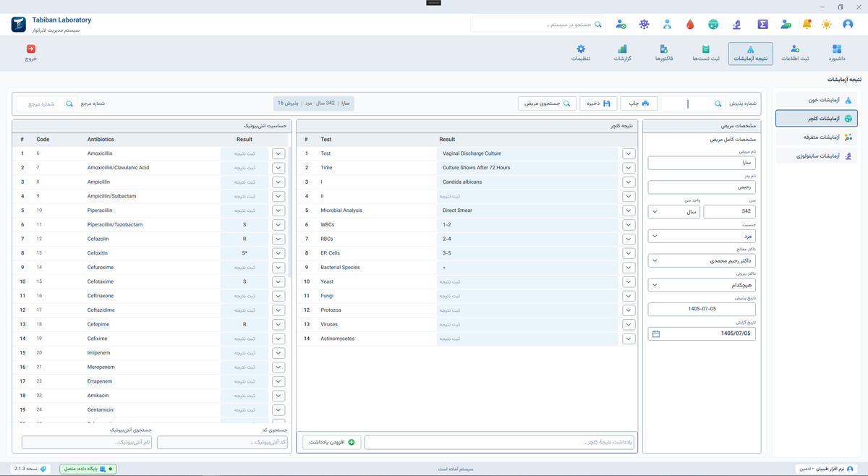Viewport: 868px width, 476px height.
Task: Click the system search box in the header
Action: point(539,25)
